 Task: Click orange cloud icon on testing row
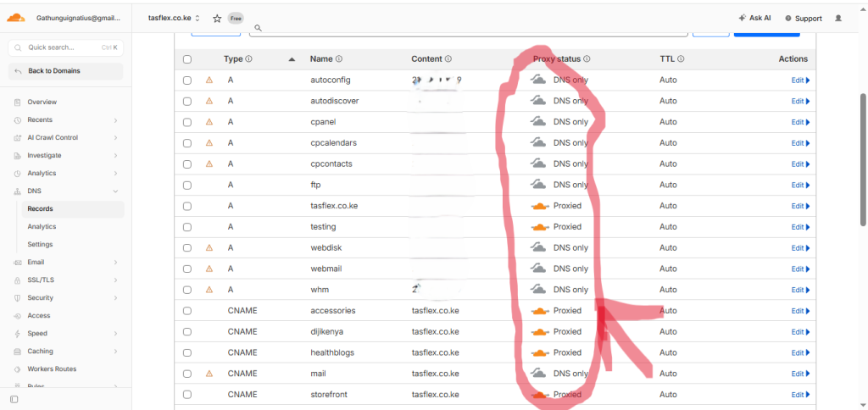pos(539,227)
